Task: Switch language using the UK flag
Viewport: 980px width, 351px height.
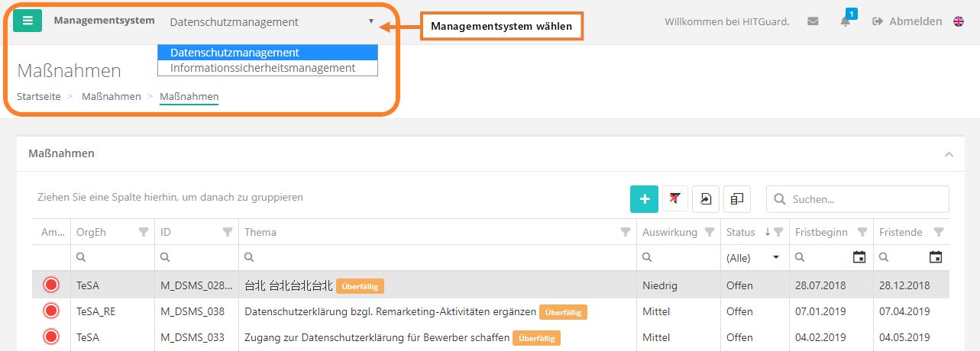Action: pos(958,21)
